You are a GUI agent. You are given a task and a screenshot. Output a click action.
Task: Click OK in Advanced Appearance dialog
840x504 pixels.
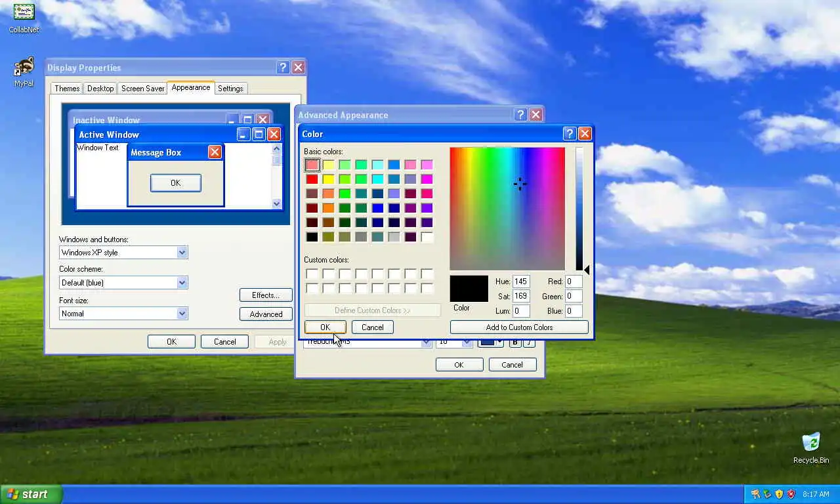pyautogui.click(x=459, y=365)
